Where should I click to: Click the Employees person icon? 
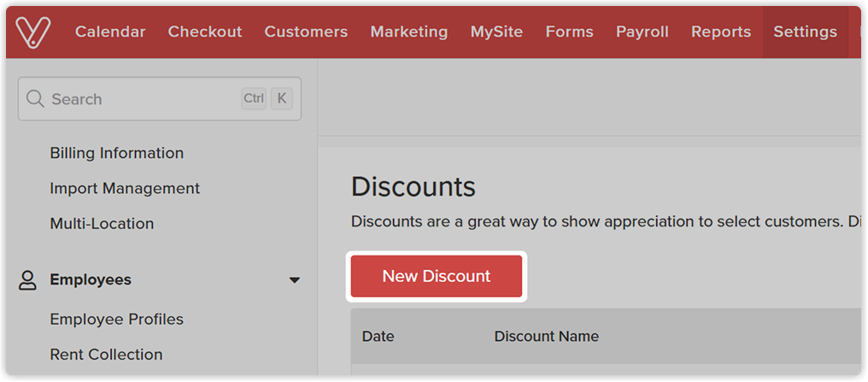(x=27, y=280)
